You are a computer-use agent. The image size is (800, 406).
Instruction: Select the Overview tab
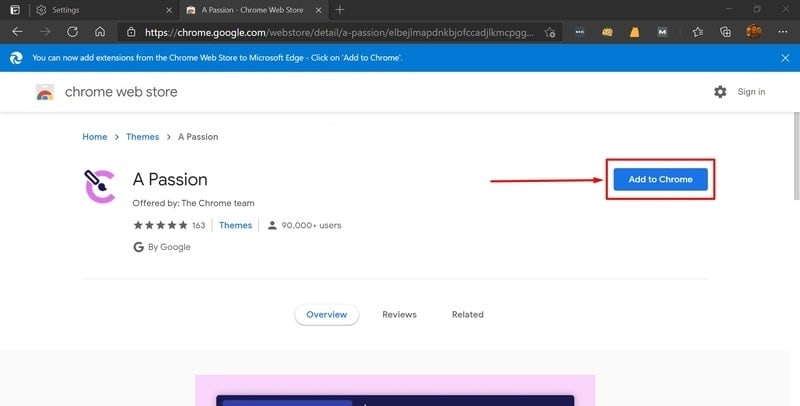tap(327, 315)
